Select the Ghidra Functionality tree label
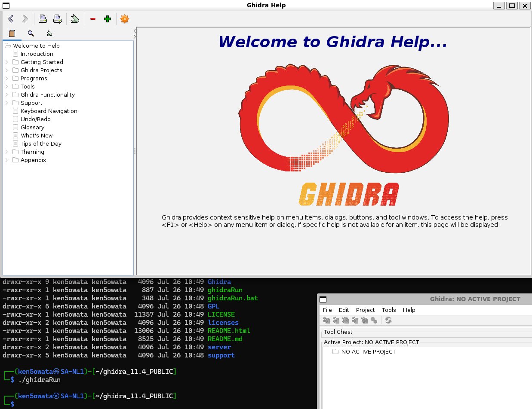 pos(48,95)
